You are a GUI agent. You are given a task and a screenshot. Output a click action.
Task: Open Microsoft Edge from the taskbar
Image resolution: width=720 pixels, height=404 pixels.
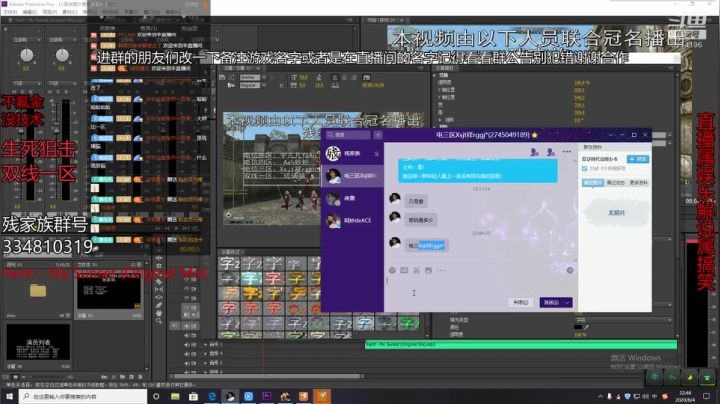click(212, 396)
